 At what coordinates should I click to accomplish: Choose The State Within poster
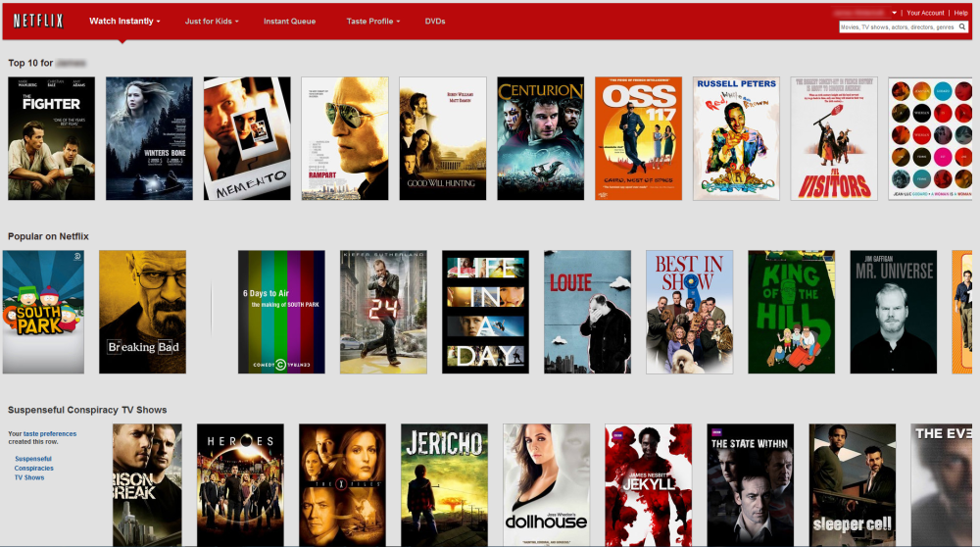pos(750,485)
